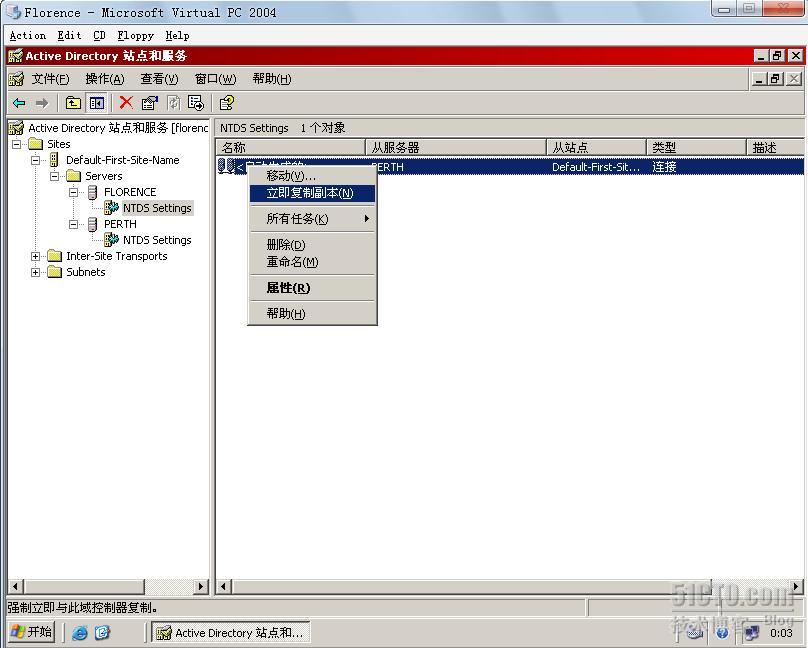Open the Virtual PC Help menu

(x=177, y=36)
